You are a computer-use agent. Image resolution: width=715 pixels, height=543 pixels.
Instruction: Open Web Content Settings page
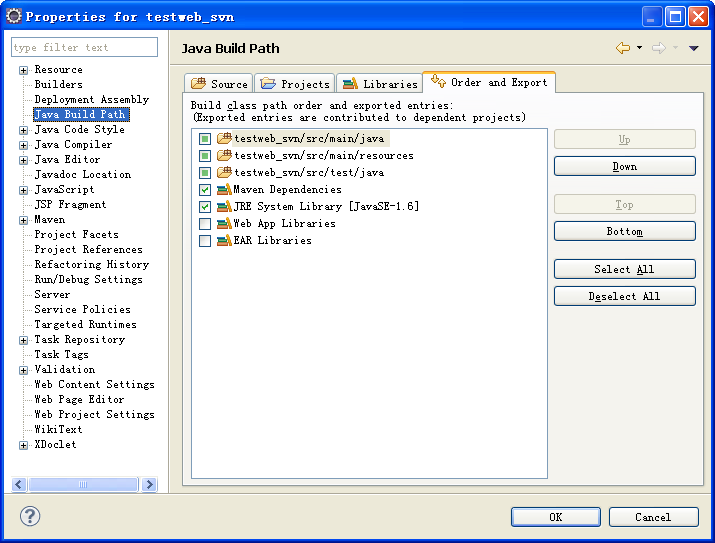coord(94,384)
